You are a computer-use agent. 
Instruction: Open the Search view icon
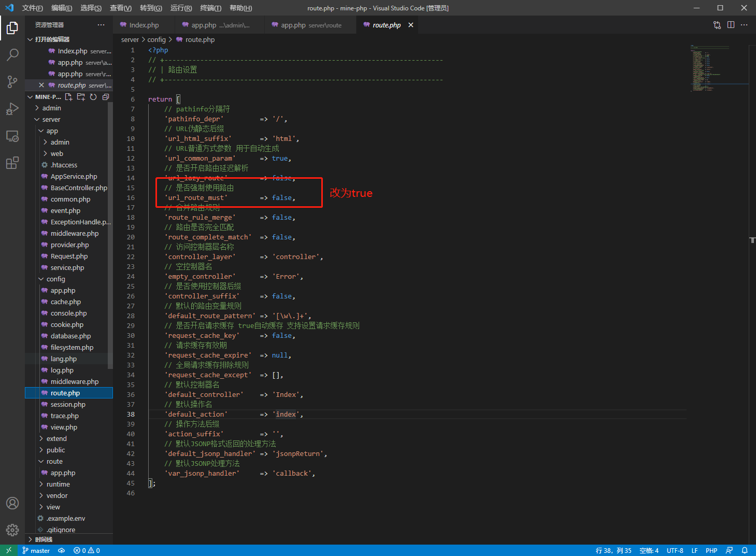(x=12, y=54)
